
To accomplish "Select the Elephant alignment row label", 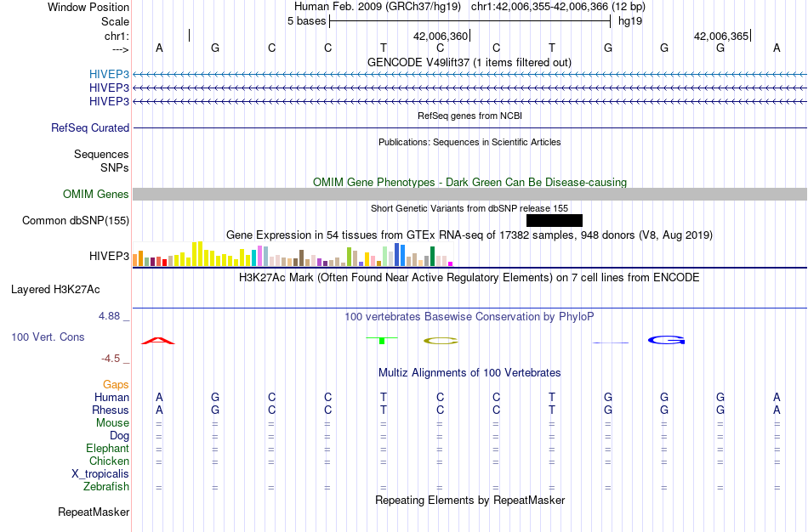I will click(x=108, y=448).
